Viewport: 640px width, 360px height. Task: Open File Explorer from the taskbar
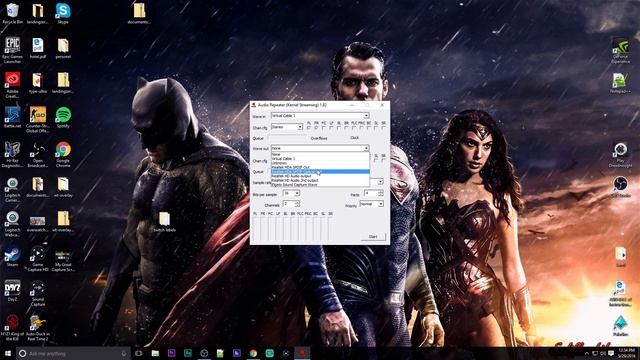click(155, 353)
